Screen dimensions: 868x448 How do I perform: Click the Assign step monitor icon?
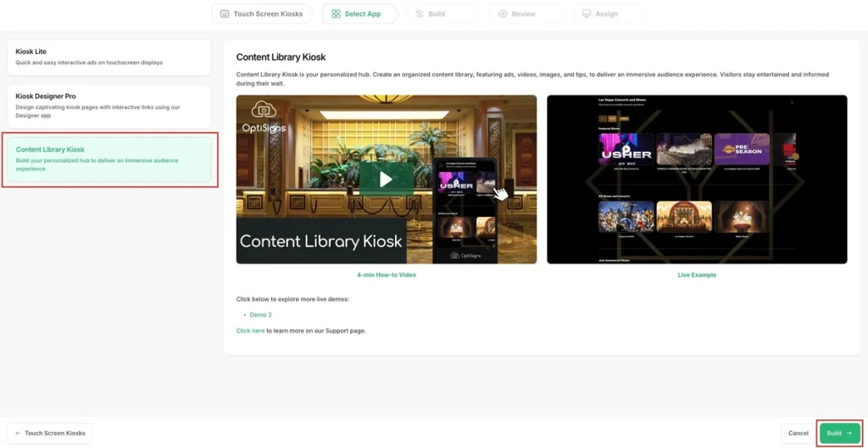(x=587, y=14)
